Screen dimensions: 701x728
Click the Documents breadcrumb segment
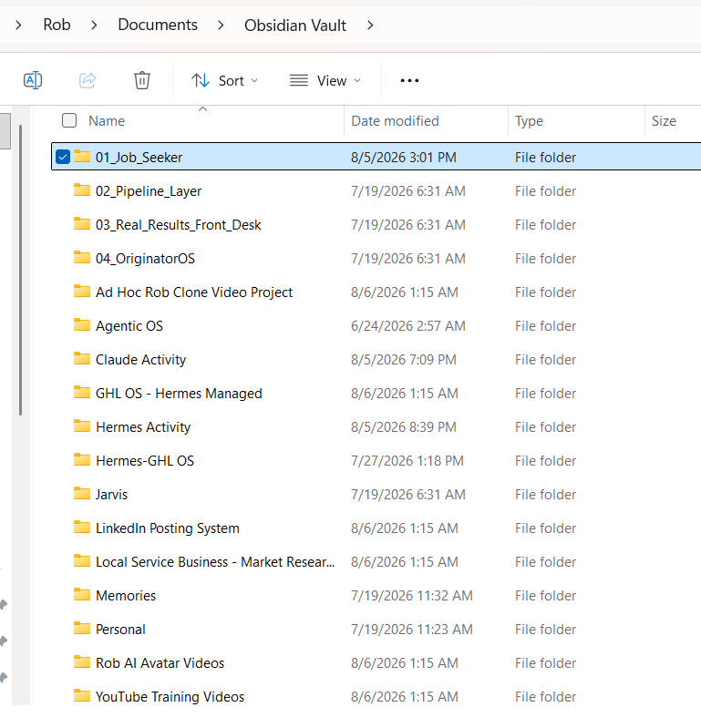pos(158,25)
